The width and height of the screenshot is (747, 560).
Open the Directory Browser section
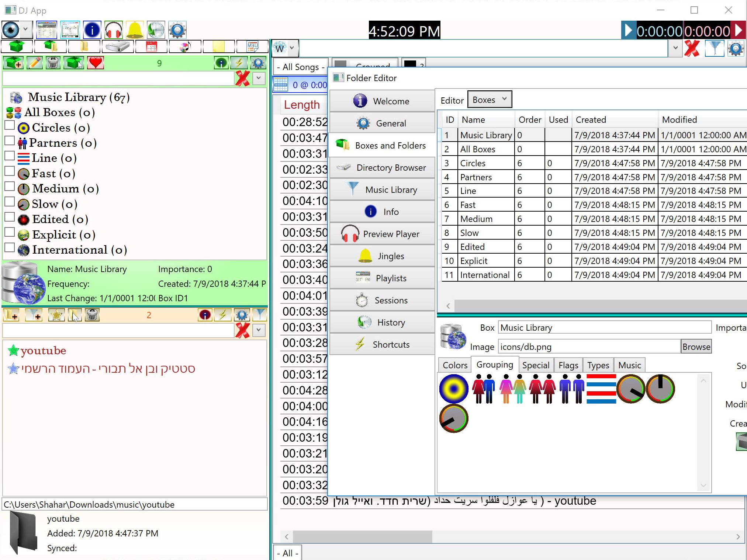point(382,168)
